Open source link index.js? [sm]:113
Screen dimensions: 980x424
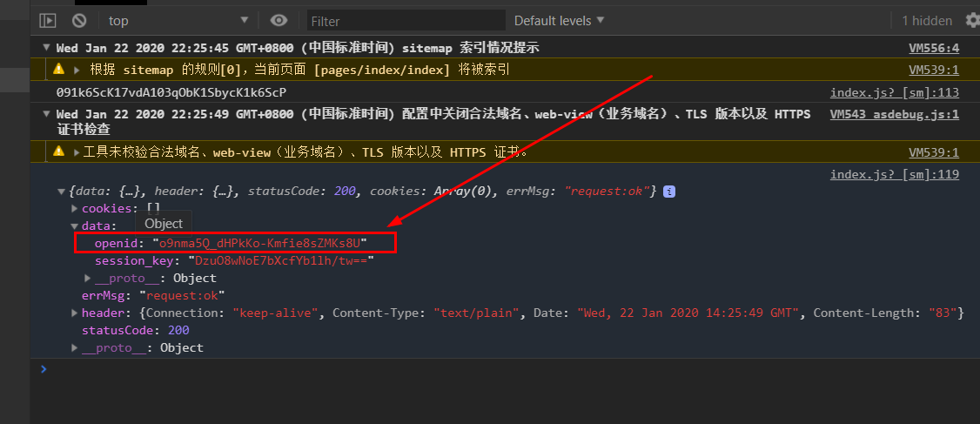coord(895,92)
